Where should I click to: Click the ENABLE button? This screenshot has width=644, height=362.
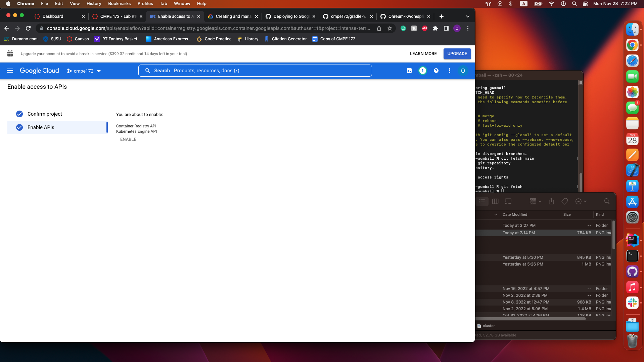click(128, 139)
